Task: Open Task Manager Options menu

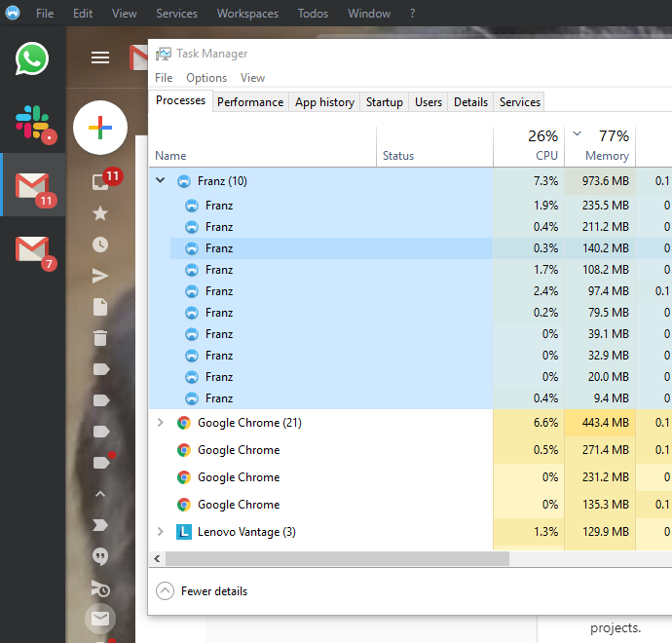Action: 206,78
